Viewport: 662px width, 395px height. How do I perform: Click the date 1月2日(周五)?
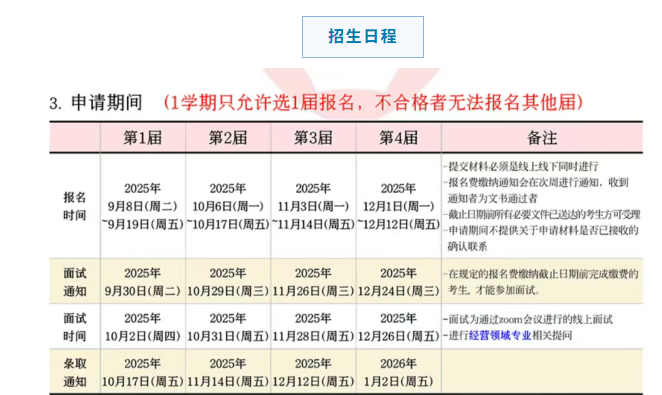(399, 381)
